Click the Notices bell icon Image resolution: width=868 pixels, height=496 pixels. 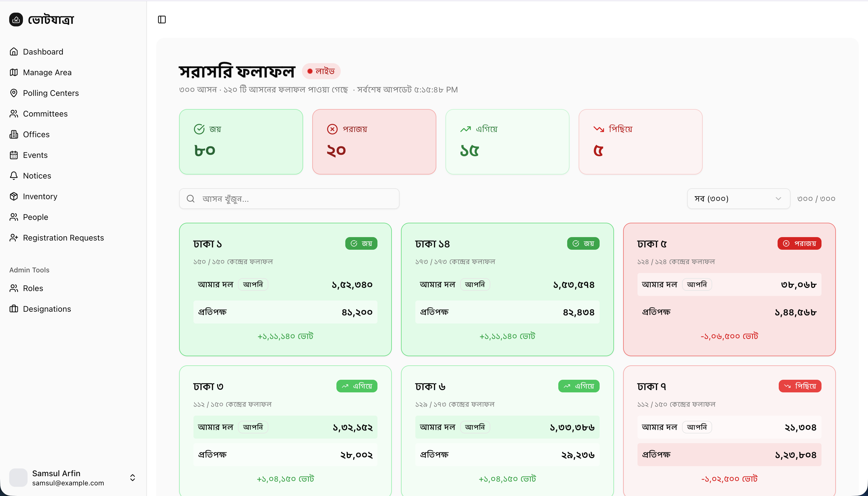point(13,176)
